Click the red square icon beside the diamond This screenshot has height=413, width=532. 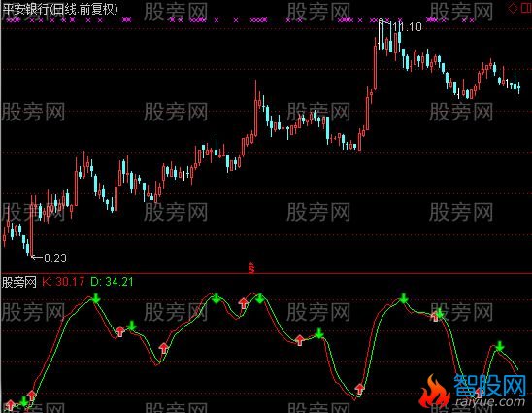pyautogui.click(x=526, y=8)
